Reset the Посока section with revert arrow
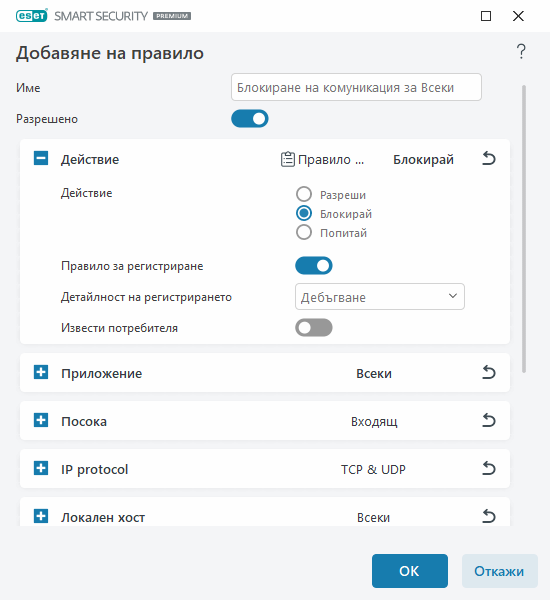The height and width of the screenshot is (600, 550). coord(489,421)
